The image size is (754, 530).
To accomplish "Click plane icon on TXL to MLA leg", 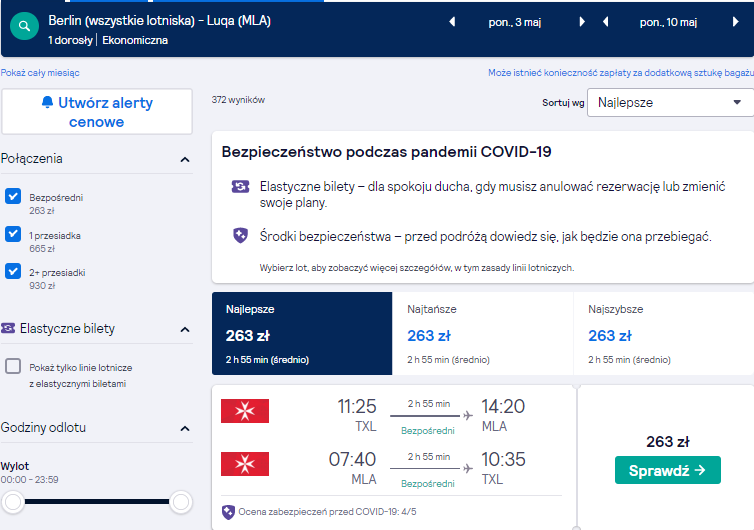I will (467, 416).
